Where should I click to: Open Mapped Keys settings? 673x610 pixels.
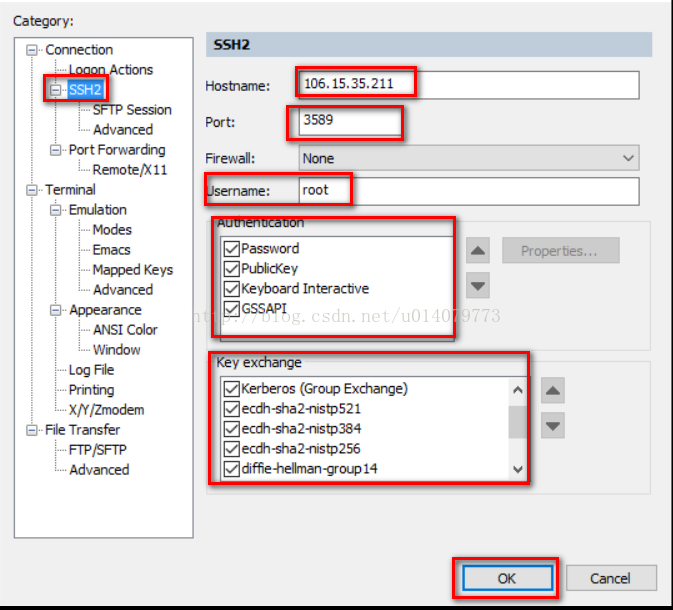pyautogui.click(x=133, y=270)
